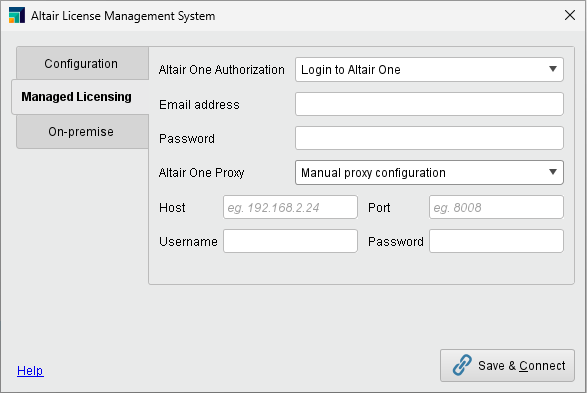
Task: Select the proxy Port input field
Action: [496, 207]
